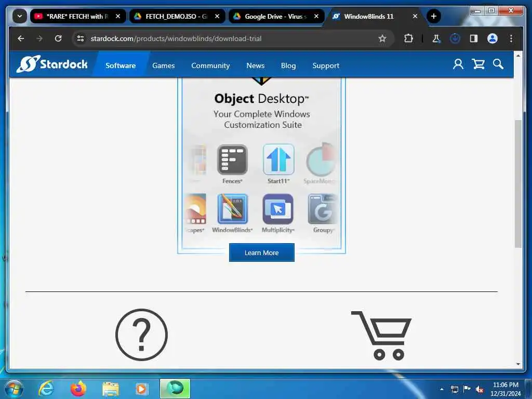The width and height of the screenshot is (532, 399).
Task: Select the Fences app icon
Action: [x=232, y=159]
